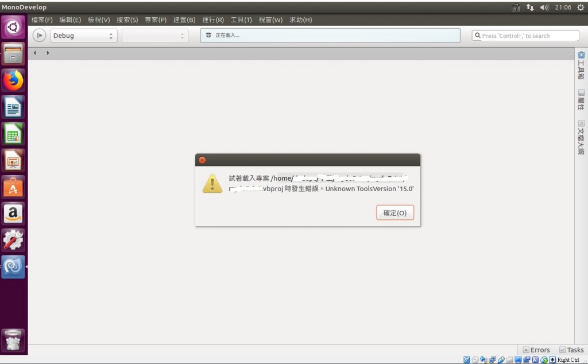Click the Run/Play button in toolbar

coord(39,36)
